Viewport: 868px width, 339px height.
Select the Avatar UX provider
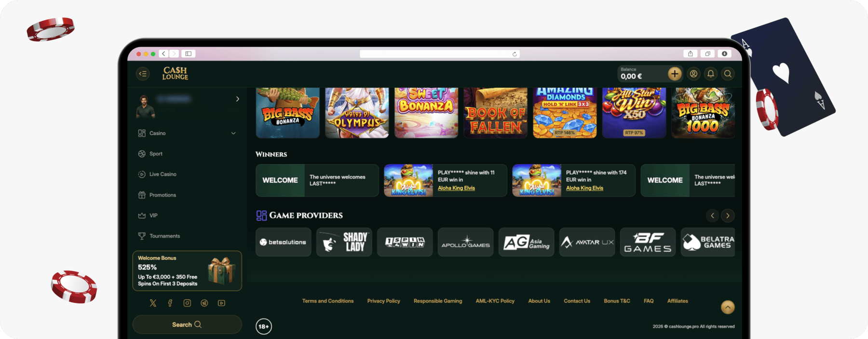[x=587, y=242]
